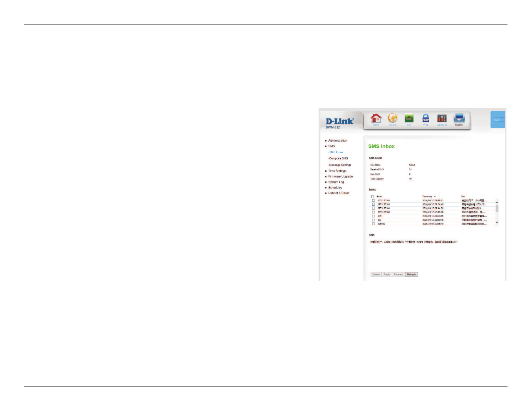Select SMS in the sidebar
The image size is (532, 411).
331,146
